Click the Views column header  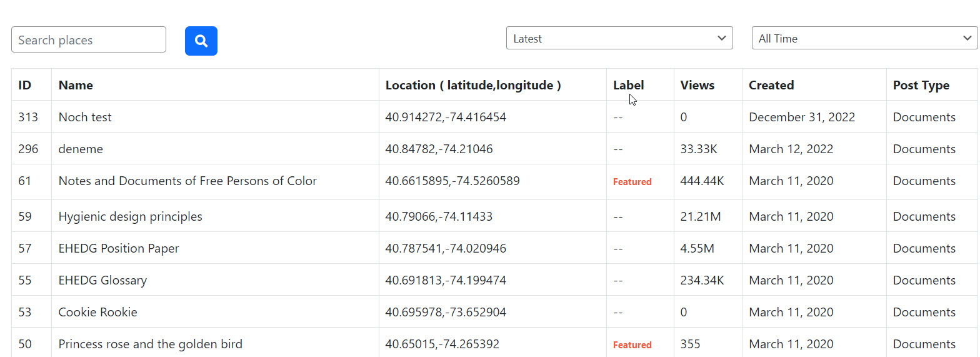[x=697, y=85]
